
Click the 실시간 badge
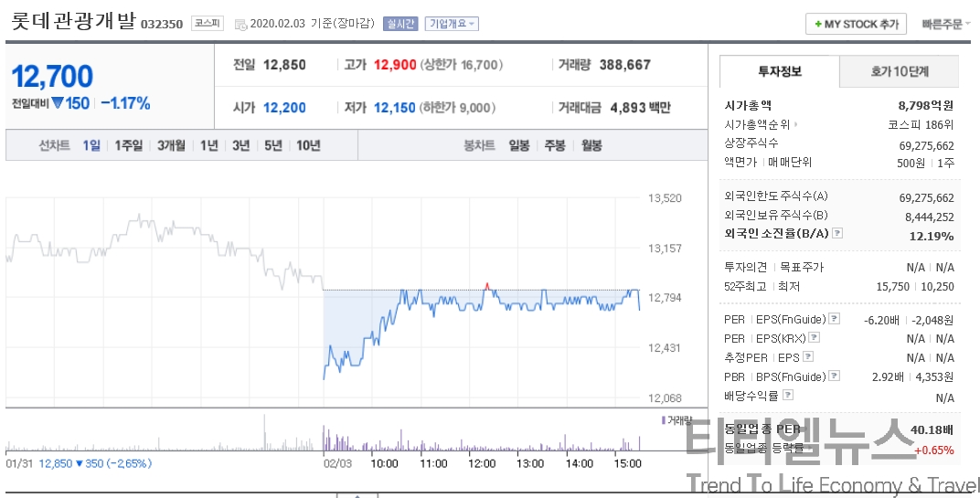pos(400,24)
